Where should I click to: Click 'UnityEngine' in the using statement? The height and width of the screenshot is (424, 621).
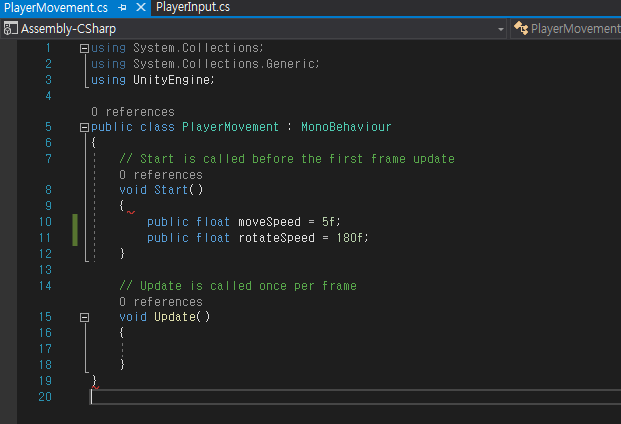tap(171, 80)
